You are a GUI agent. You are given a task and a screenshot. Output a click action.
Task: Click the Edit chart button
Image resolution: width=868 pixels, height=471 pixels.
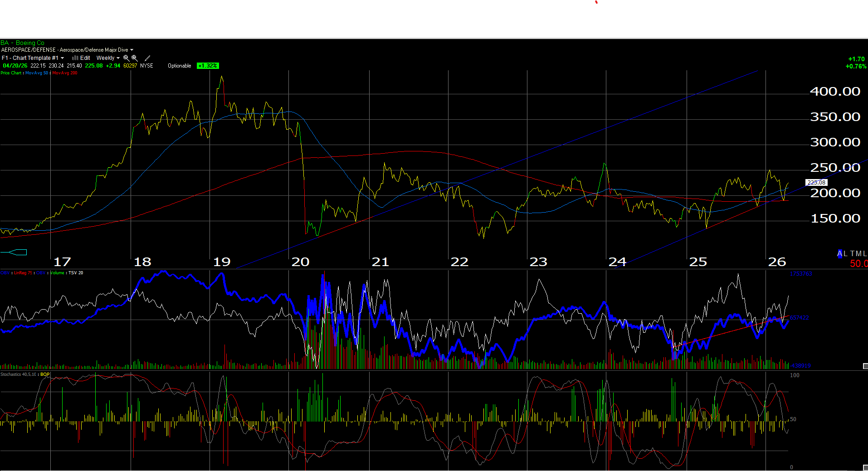(85, 58)
